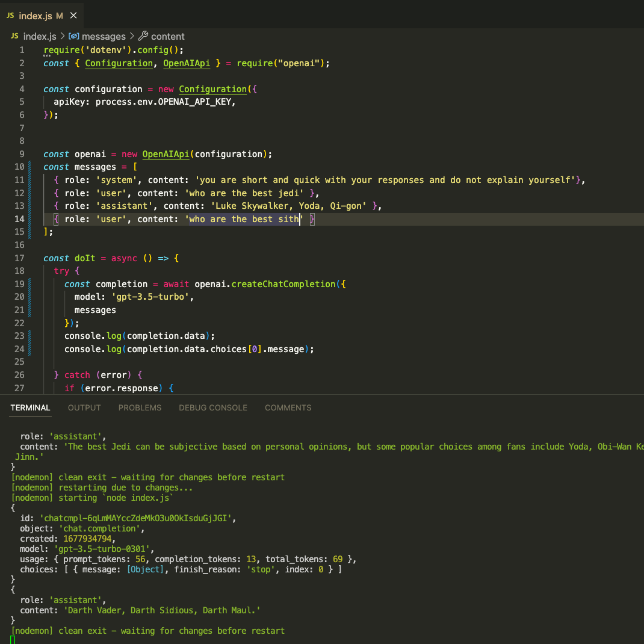The width and height of the screenshot is (644, 644).
Task: Open the PROBLEMS tab
Action: pos(140,407)
